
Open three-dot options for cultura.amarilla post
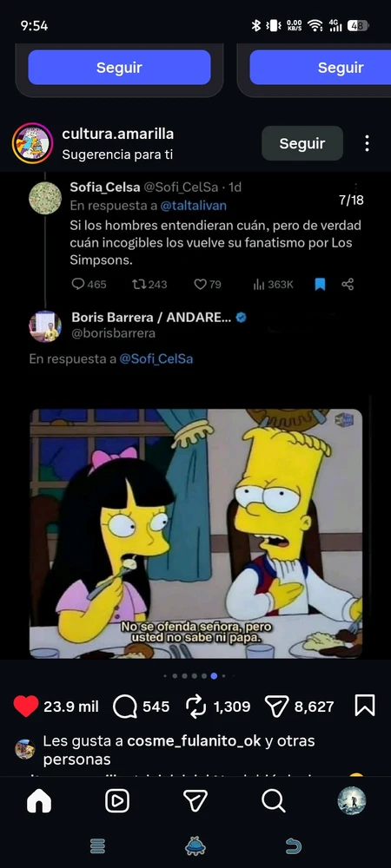[367, 143]
